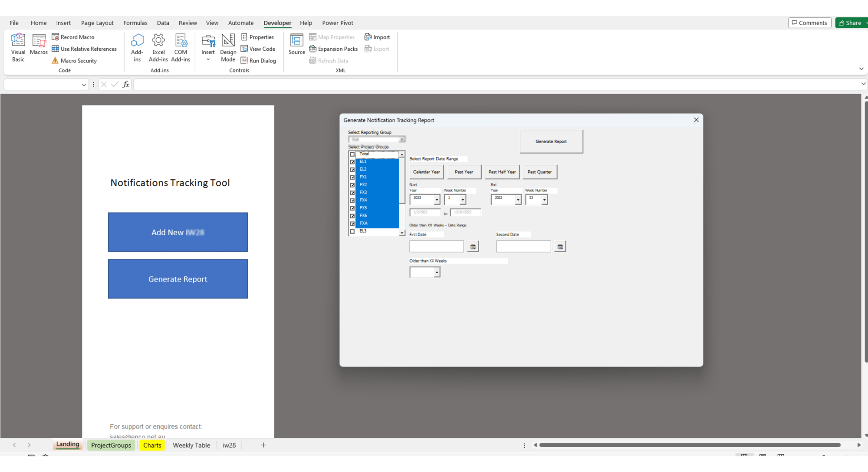Uncheck the FX2 project group

point(352,185)
